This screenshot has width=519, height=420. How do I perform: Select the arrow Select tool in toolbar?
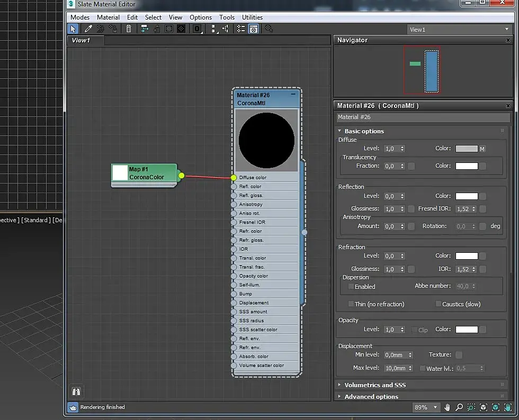pyautogui.click(x=74, y=29)
